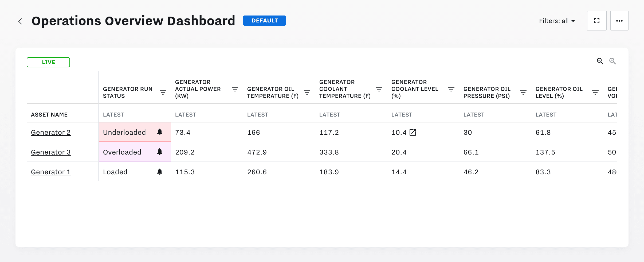Viewport: 644px width, 262px height.
Task: Open the external link icon beside 10.4 coolant level
Action: point(413,132)
